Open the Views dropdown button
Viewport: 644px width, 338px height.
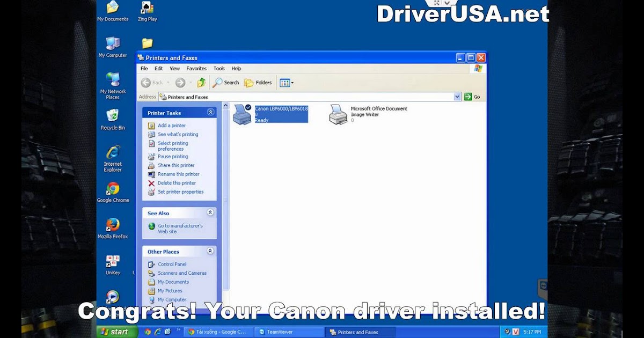[287, 83]
